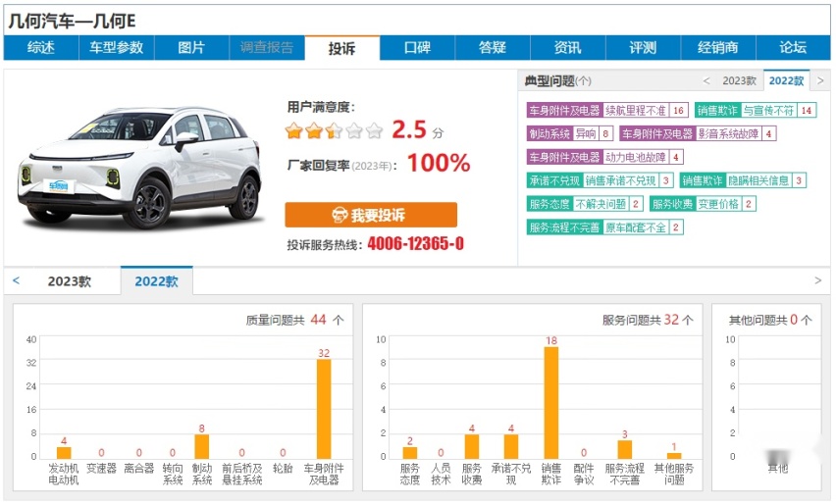Click right arrow at end of lower model-year bar
This screenshot has height=504, width=836.
(x=818, y=280)
